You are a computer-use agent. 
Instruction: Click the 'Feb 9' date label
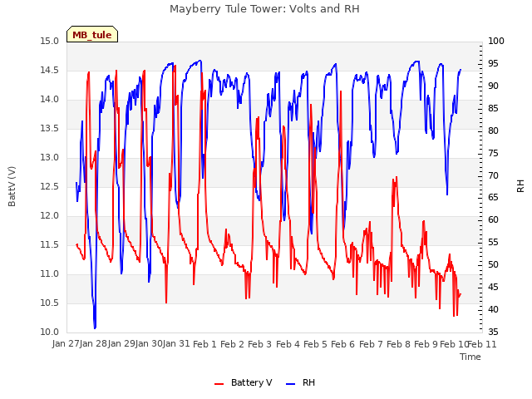426,344
